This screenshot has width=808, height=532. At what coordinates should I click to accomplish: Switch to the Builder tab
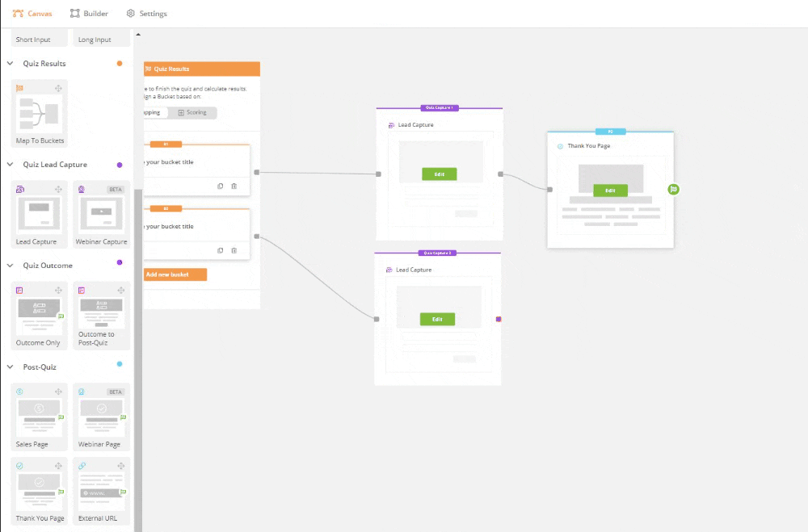point(89,14)
